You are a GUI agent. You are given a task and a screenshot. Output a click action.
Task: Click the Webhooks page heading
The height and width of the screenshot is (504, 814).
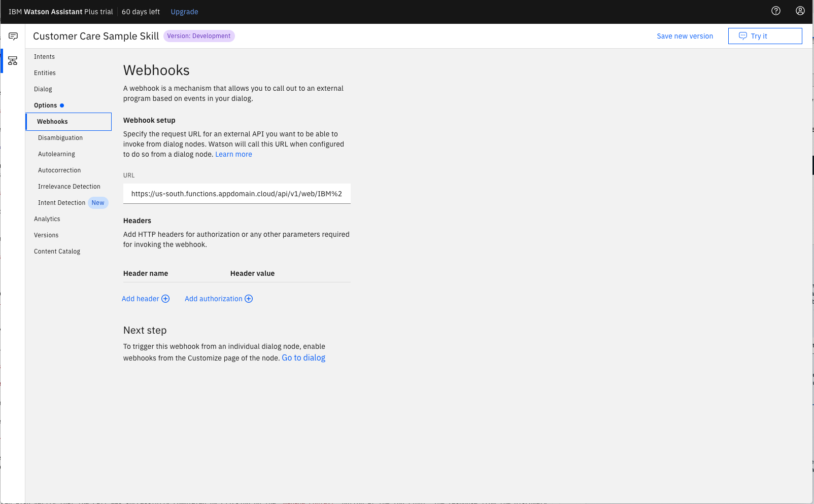pos(156,70)
